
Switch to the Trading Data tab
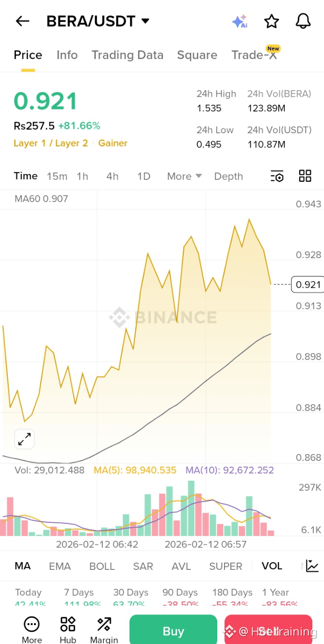128,55
